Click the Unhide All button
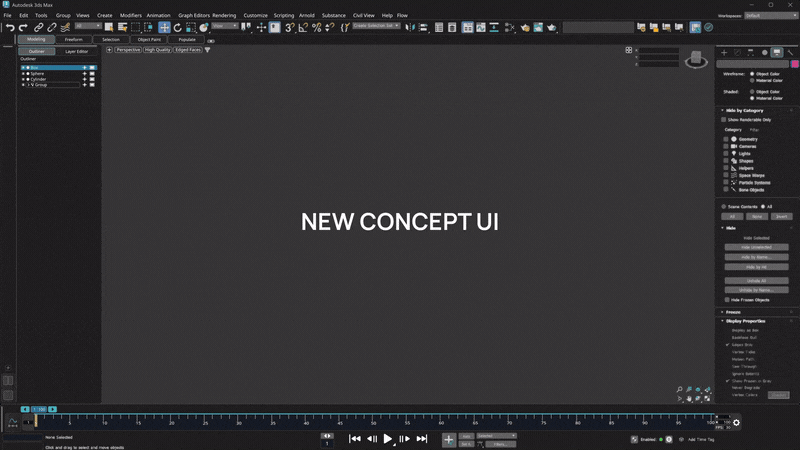This screenshot has width=800, height=450. click(756, 281)
